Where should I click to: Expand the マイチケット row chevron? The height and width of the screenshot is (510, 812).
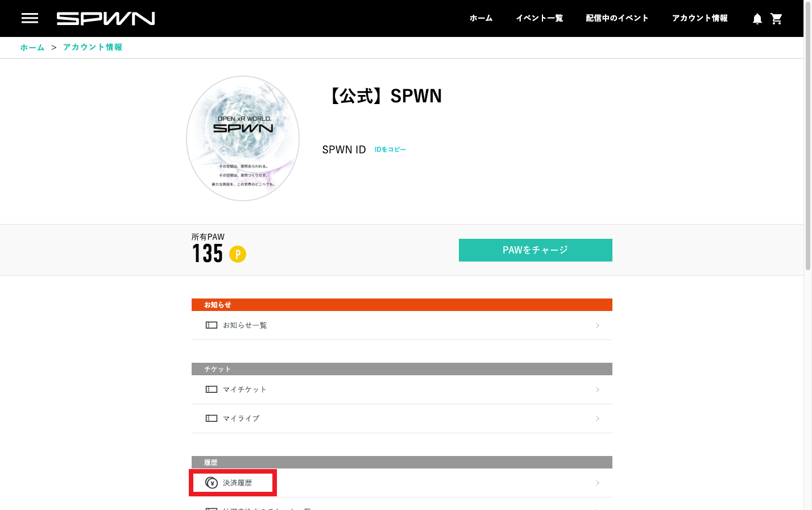(598, 389)
